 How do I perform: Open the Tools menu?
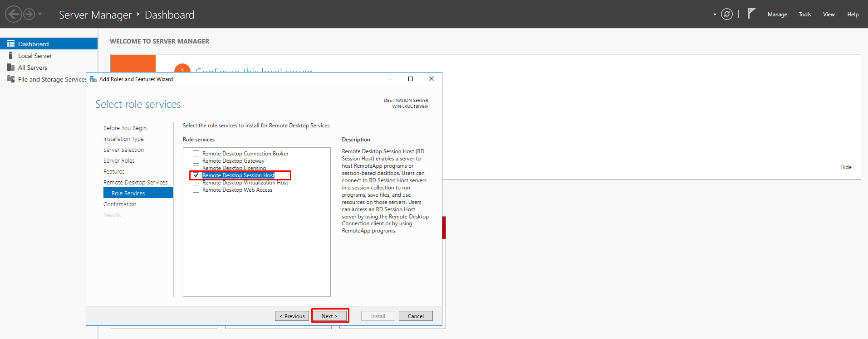point(805,15)
